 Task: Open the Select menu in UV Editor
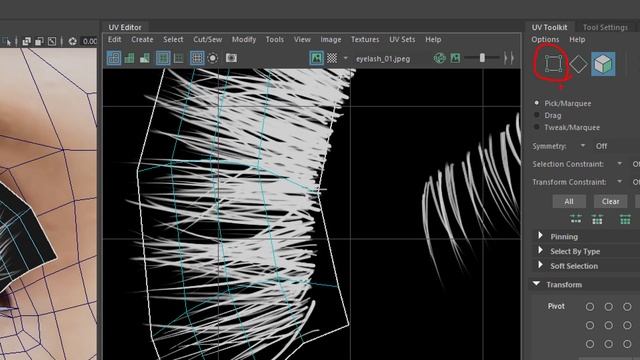click(173, 40)
